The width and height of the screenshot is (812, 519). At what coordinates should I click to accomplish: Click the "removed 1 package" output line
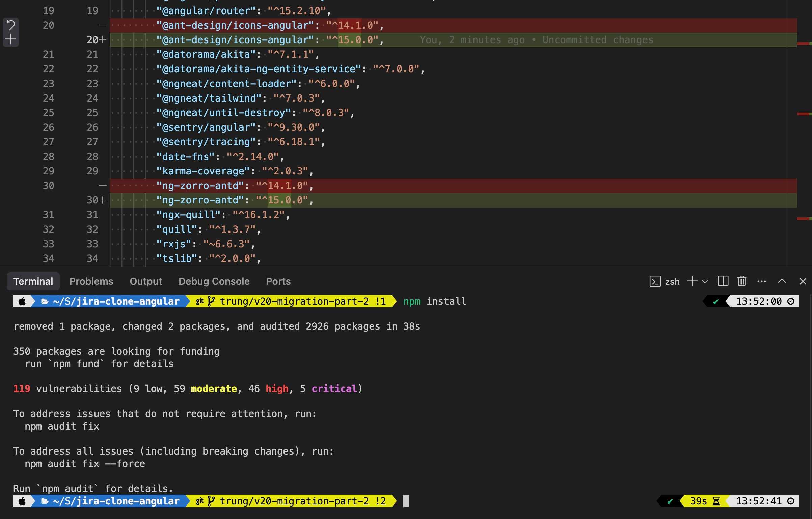click(217, 326)
